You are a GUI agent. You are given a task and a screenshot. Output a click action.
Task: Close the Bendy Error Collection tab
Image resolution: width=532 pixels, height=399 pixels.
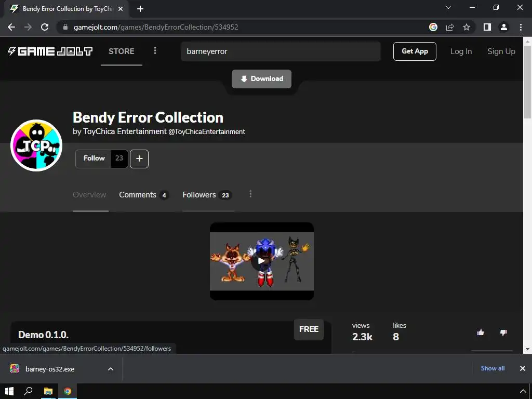click(x=121, y=9)
